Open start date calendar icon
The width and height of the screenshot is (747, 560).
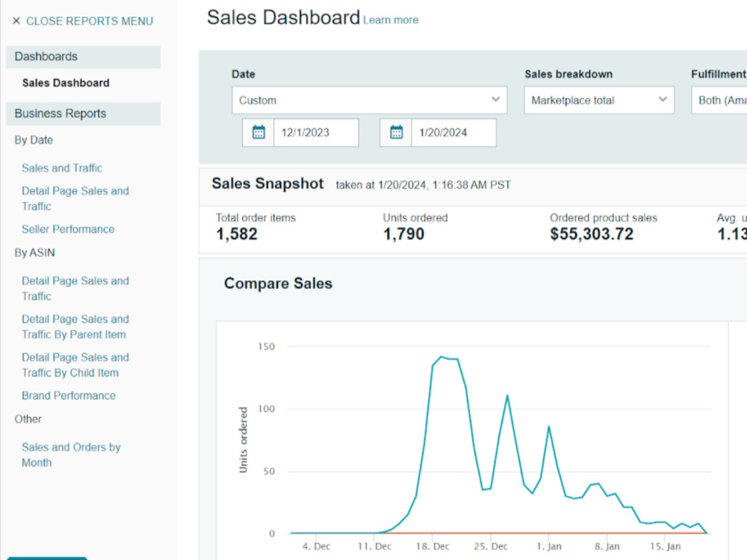(258, 132)
